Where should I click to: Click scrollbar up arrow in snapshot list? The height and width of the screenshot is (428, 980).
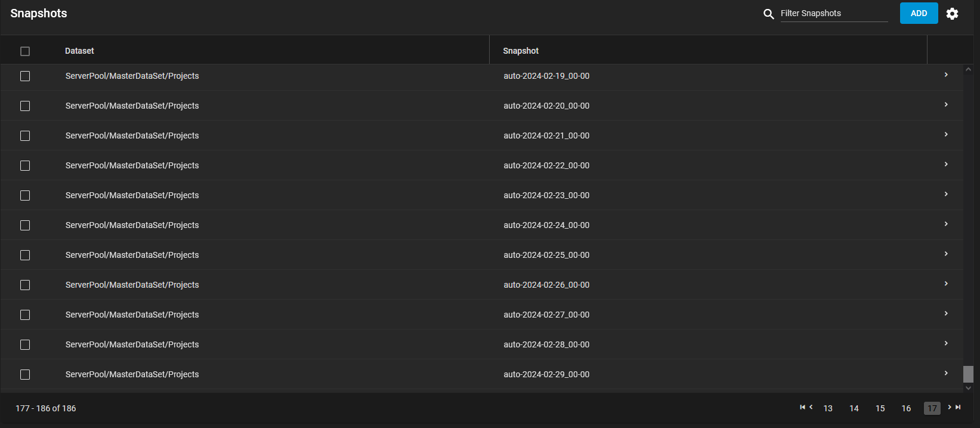(x=968, y=70)
